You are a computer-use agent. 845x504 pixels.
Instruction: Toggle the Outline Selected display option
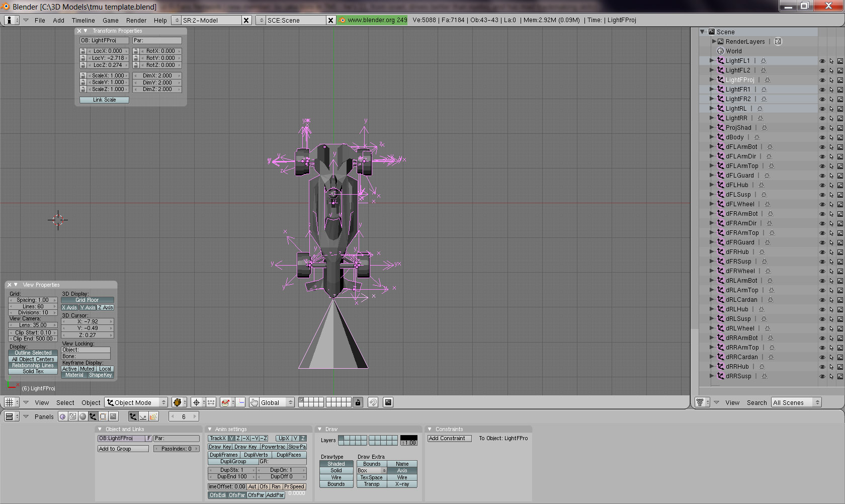(33, 353)
